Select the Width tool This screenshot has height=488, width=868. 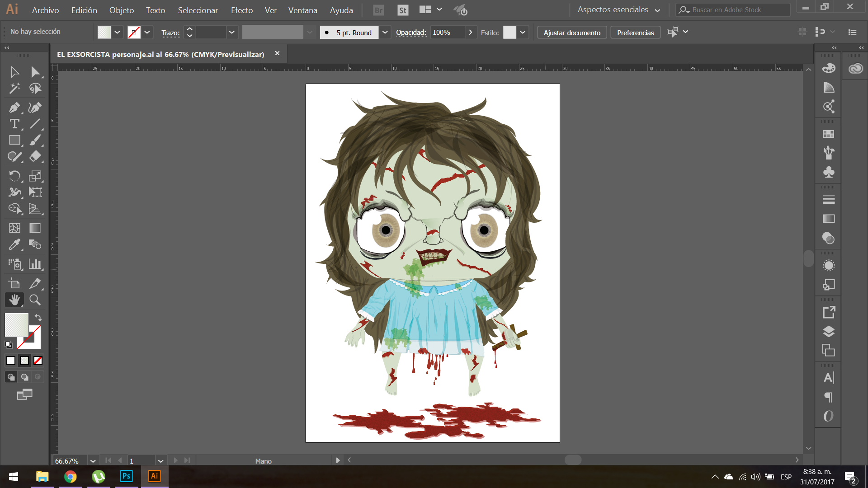point(14,192)
